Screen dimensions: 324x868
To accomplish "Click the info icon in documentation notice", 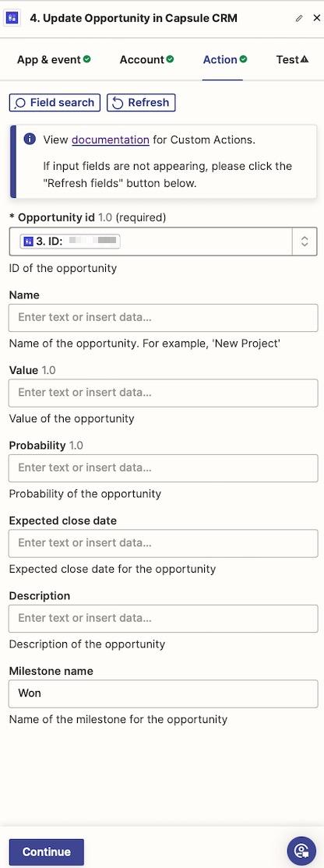I will (30, 139).
